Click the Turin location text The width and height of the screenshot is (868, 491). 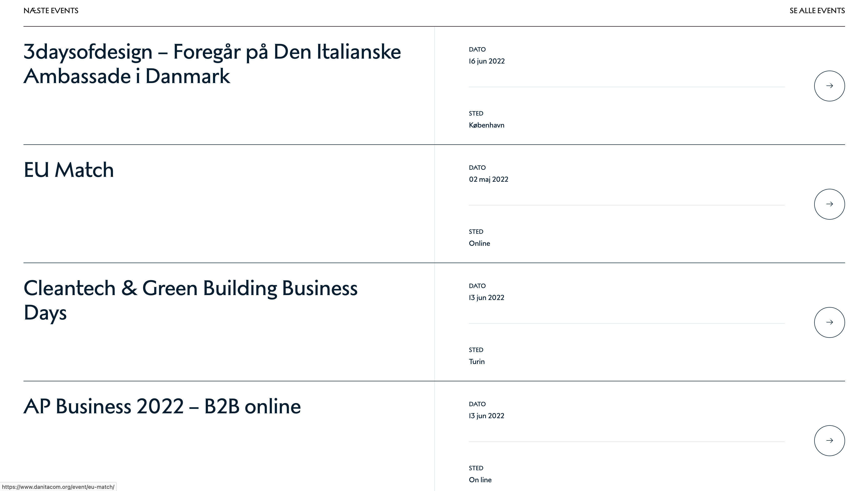coord(476,362)
